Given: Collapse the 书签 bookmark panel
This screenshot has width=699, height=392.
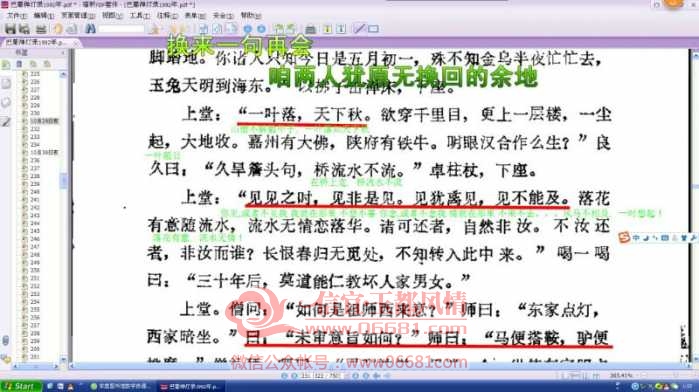Looking at the screenshot, I should pos(62,53).
